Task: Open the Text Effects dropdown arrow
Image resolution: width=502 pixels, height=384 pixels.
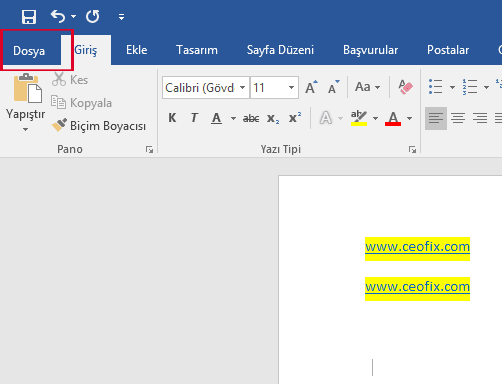Action: tap(340, 118)
